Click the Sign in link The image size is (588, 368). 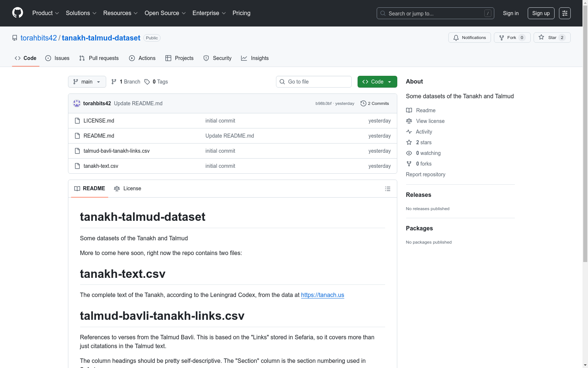coord(511,13)
